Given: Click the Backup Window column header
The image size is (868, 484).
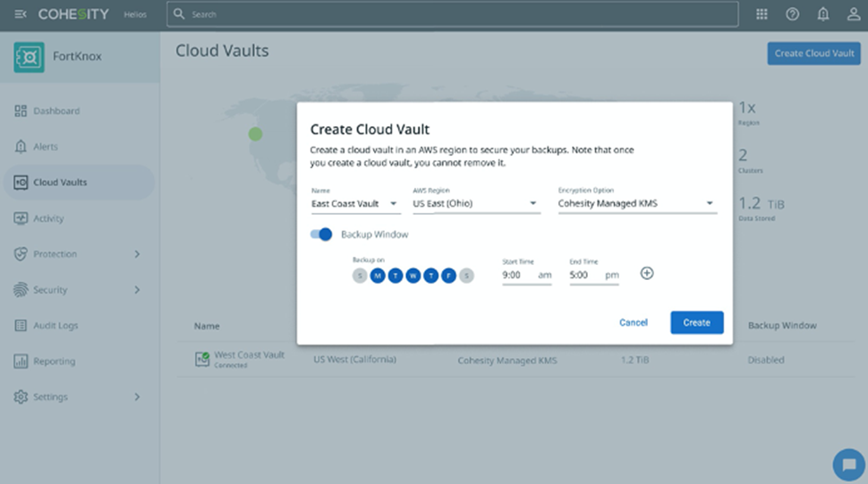Looking at the screenshot, I should (x=782, y=326).
